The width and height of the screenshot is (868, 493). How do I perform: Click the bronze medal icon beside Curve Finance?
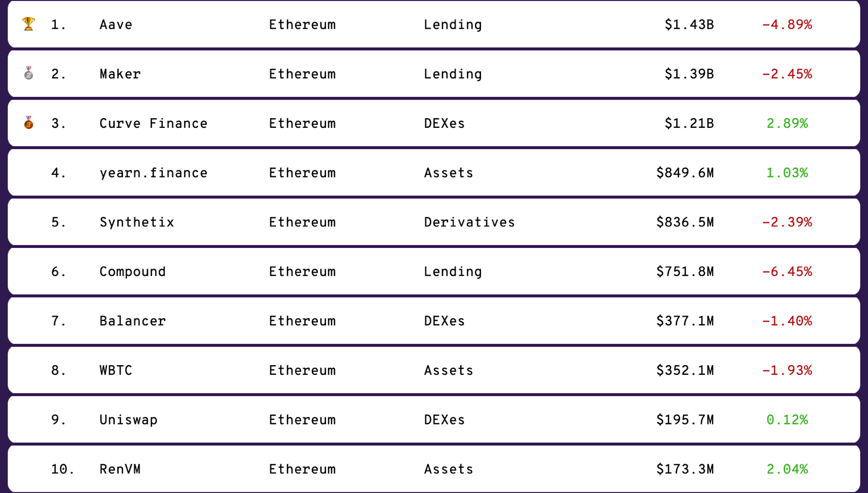[28, 123]
